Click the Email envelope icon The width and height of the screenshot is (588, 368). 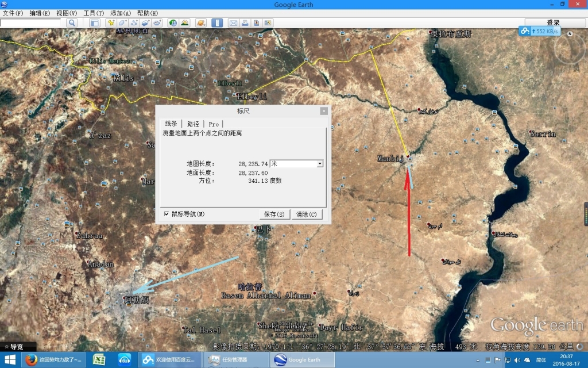pos(233,23)
